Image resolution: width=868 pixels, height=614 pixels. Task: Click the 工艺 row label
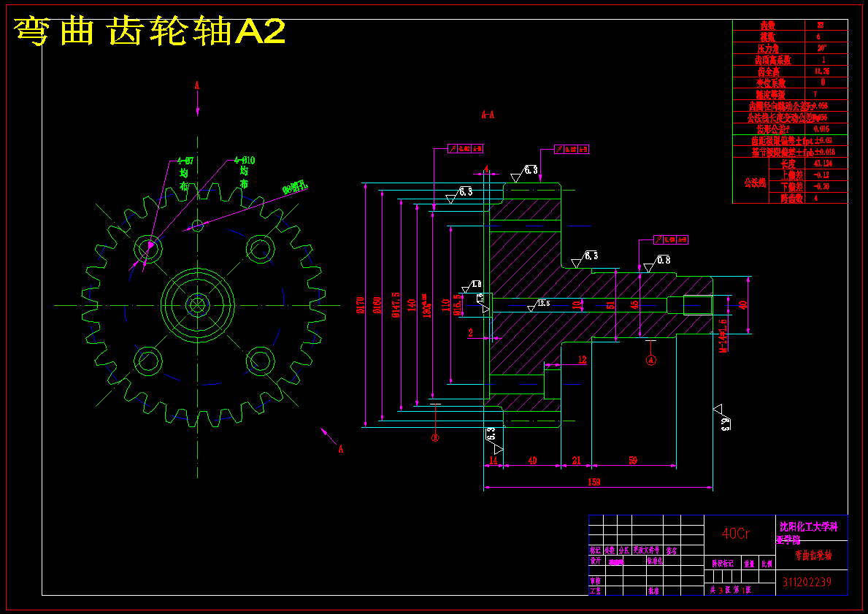point(595,591)
